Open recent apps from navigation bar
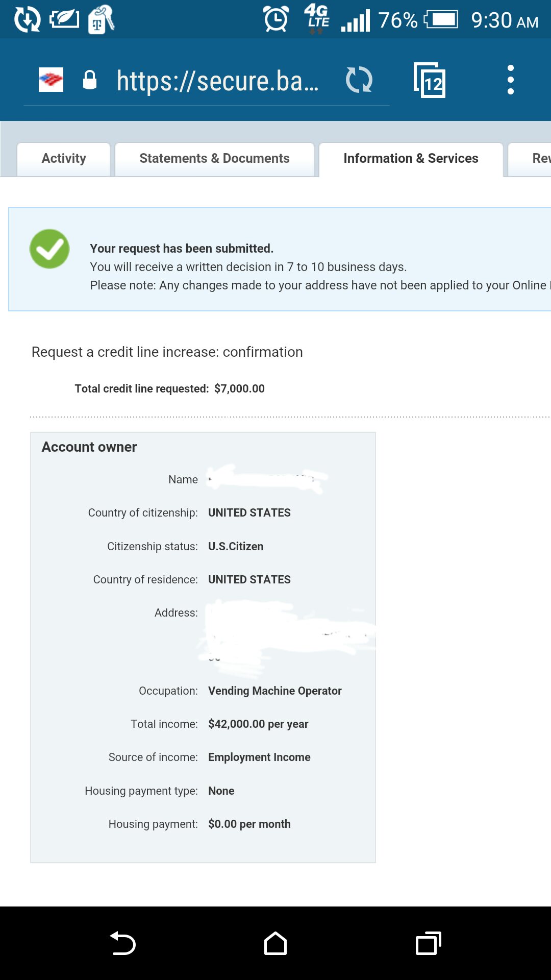Viewport: 551px width, 980px height. click(429, 942)
